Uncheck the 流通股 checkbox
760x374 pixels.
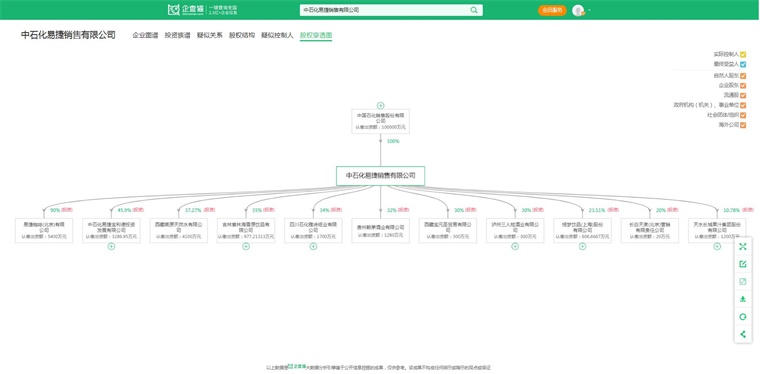tap(743, 95)
